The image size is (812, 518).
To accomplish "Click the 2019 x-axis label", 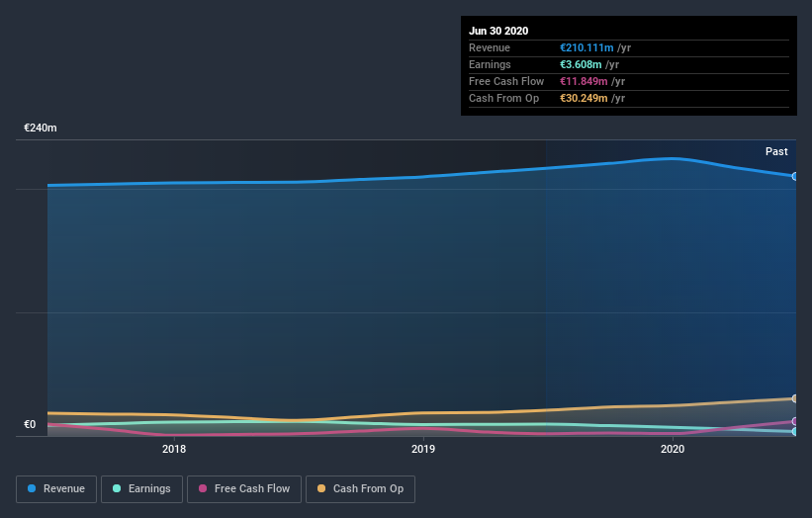I will (423, 449).
